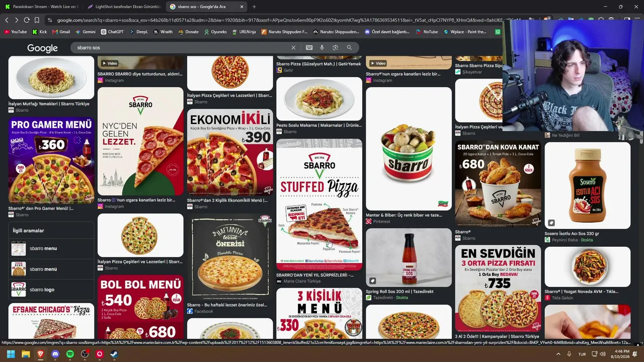The image size is (644, 362).
Task: Reload the Google search page
Action: tap(27, 20)
